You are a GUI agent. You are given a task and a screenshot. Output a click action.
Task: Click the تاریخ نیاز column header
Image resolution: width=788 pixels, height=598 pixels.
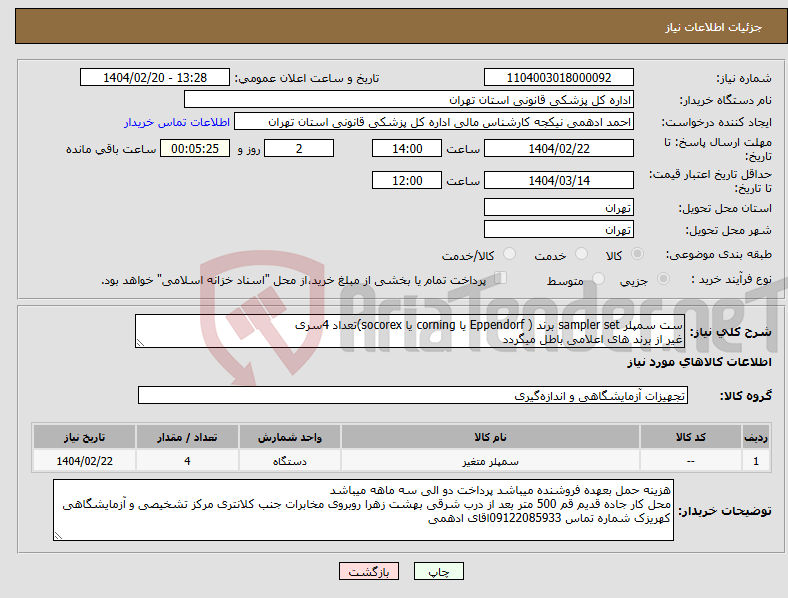pos(84,437)
